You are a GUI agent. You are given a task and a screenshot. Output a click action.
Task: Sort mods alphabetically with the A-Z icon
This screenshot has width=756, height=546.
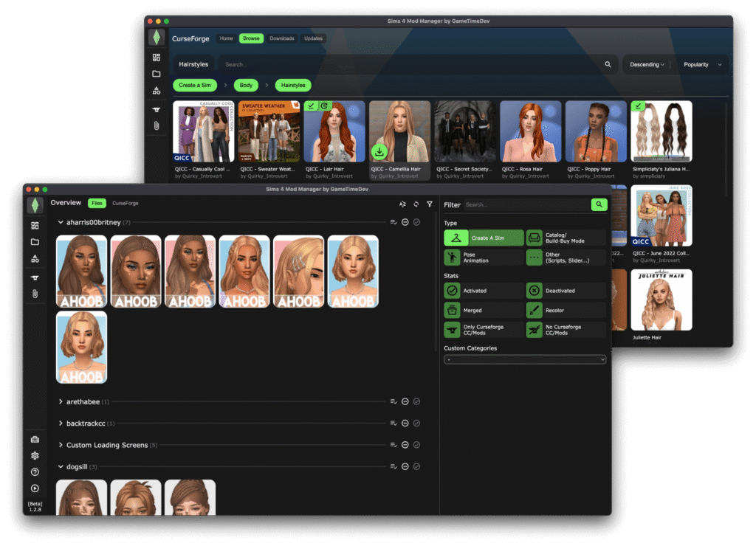click(x=402, y=204)
